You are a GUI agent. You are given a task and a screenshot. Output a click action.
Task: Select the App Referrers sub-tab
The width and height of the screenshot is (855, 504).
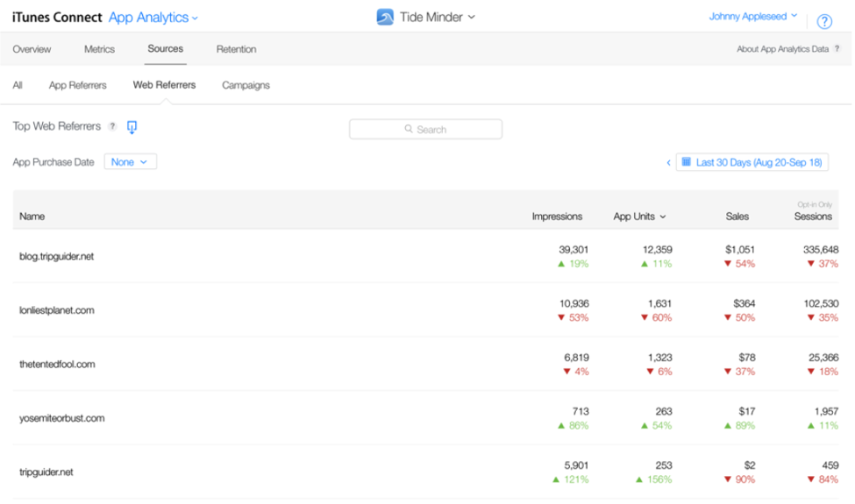coord(77,85)
